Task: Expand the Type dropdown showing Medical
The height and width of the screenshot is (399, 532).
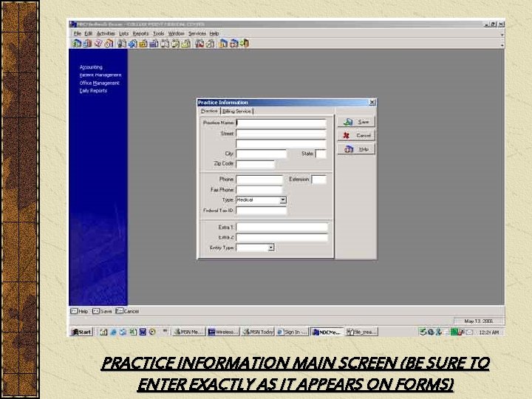Action: (283, 200)
